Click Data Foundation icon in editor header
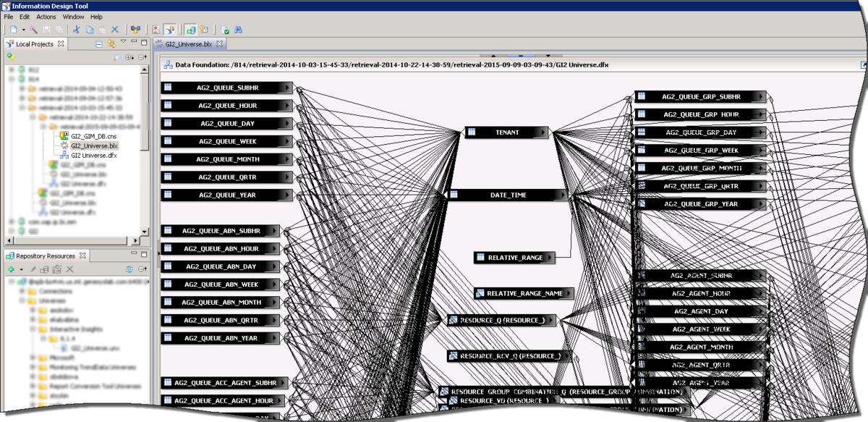The height and width of the screenshot is (422, 868). (x=167, y=64)
